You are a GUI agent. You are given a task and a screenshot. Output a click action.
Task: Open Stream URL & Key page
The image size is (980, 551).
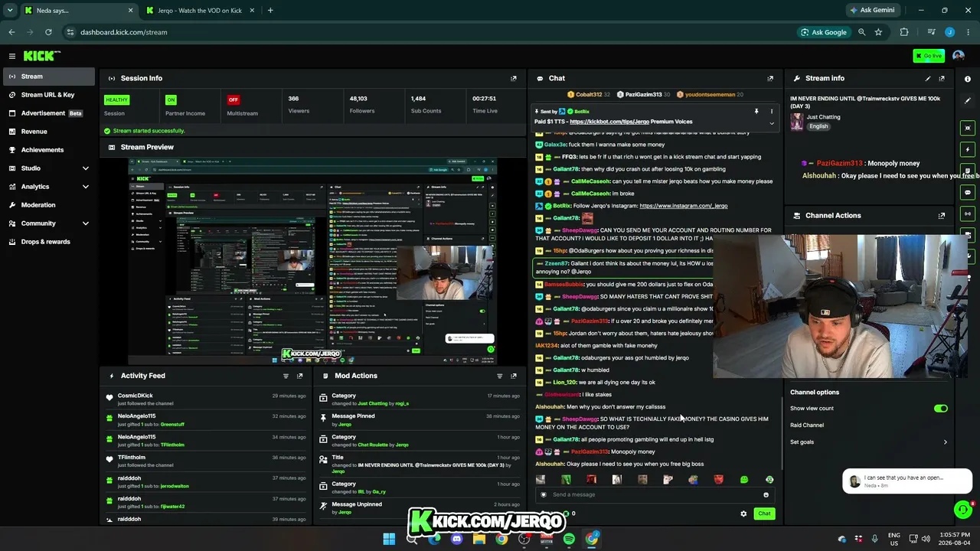pos(49,95)
